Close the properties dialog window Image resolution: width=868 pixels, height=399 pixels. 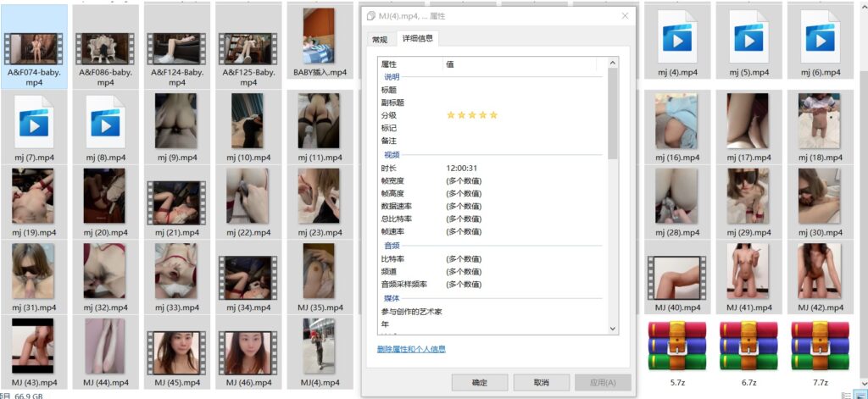pos(625,15)
